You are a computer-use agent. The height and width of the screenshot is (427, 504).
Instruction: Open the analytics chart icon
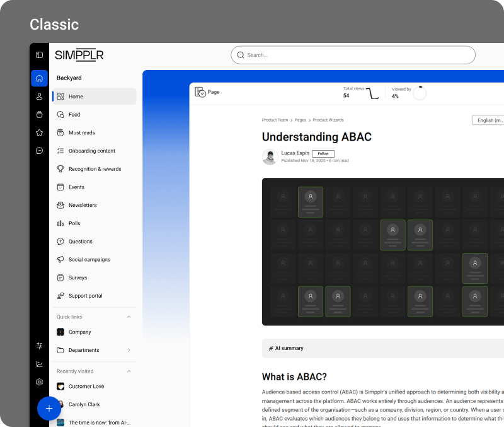tap(39, 364)
